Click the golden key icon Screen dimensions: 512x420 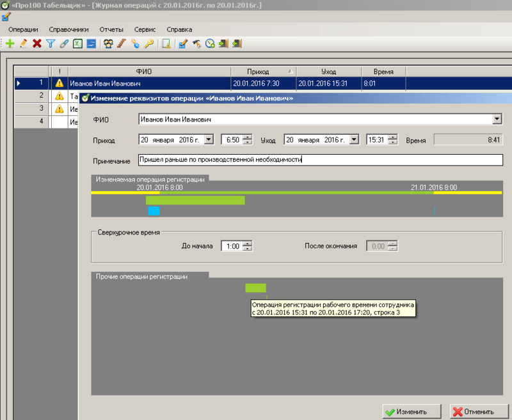pos(149,43)
